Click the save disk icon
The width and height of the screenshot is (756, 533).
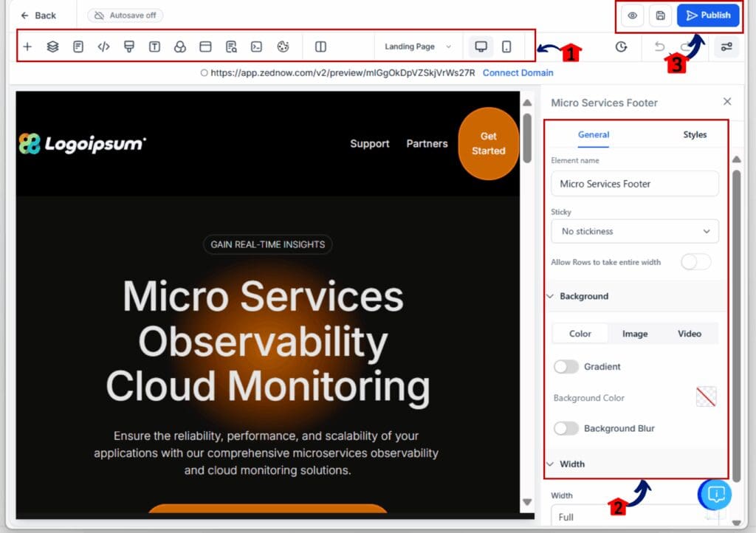pyautogui.click(x=660, y=16)
